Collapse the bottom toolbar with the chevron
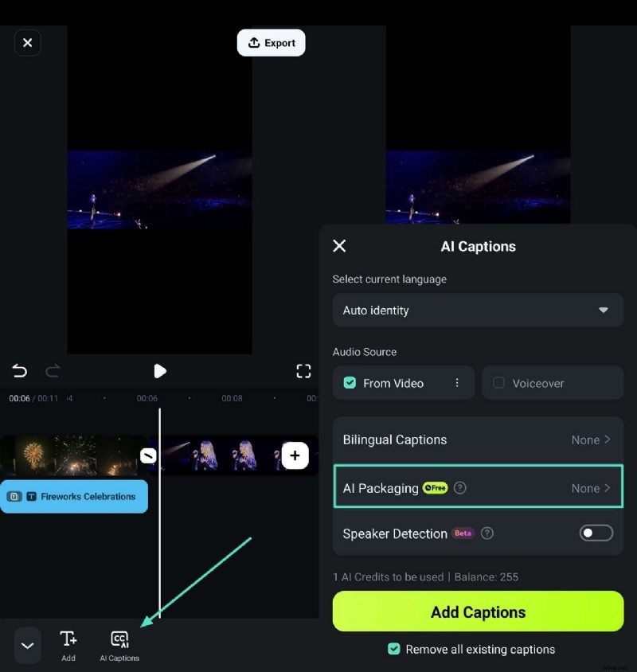Image resolution: width=637 pixels, height=672 pixels. click(27, 645)
